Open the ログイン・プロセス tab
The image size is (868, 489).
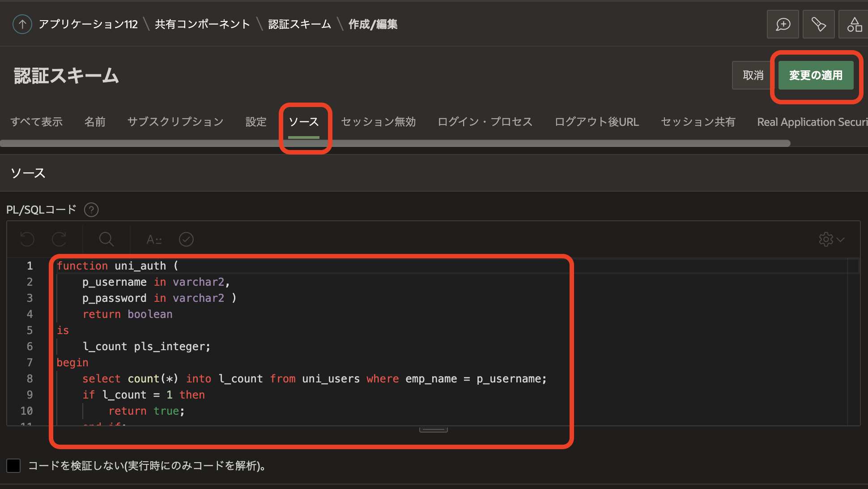(485, 122)
